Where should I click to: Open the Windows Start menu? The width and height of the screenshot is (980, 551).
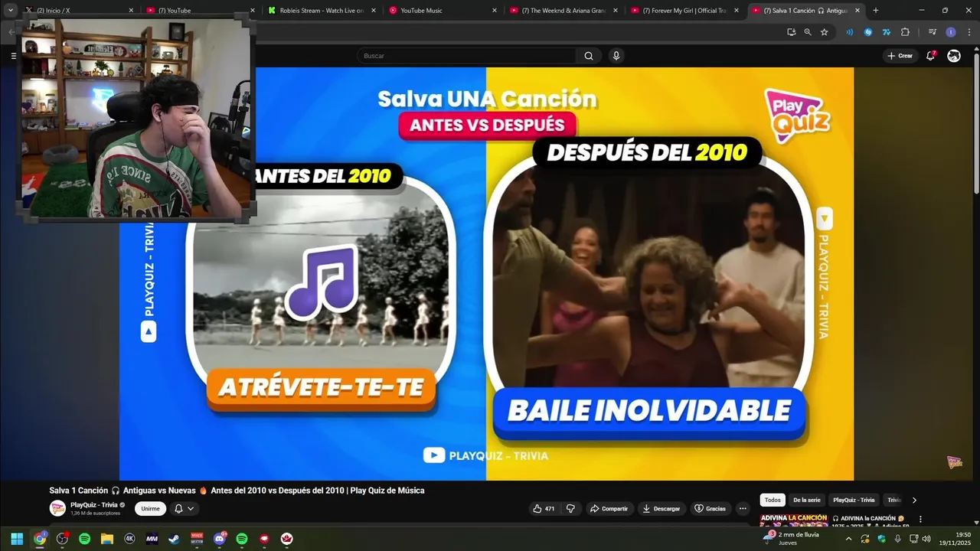(x=17, y=539)
